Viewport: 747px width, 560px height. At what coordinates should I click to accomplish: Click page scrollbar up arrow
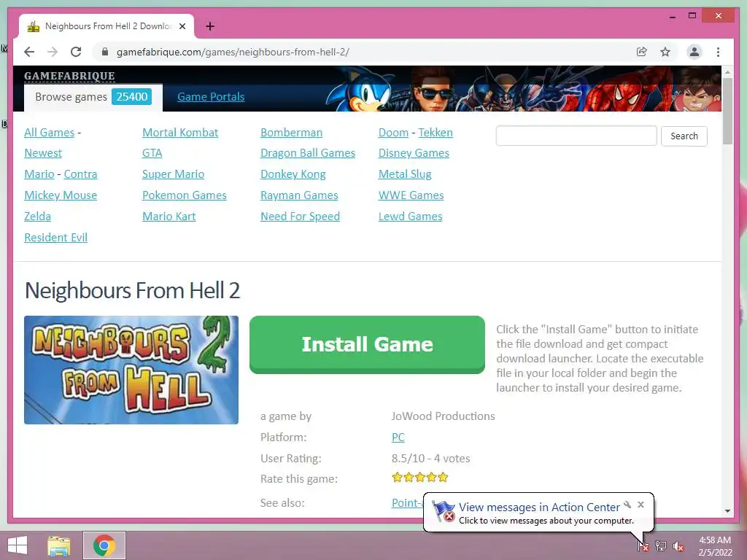click(x=727, y=72)
